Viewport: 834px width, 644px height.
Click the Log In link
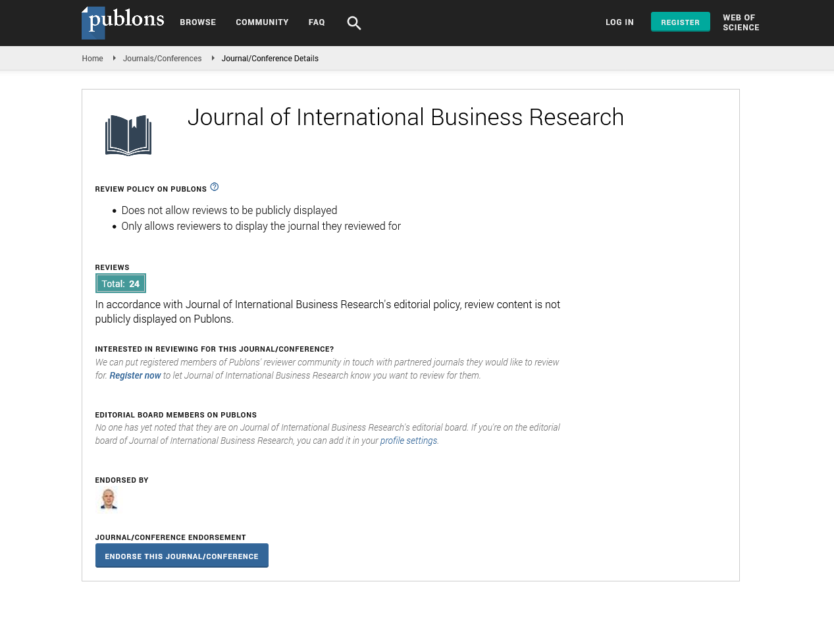click(x=619, y=22)
